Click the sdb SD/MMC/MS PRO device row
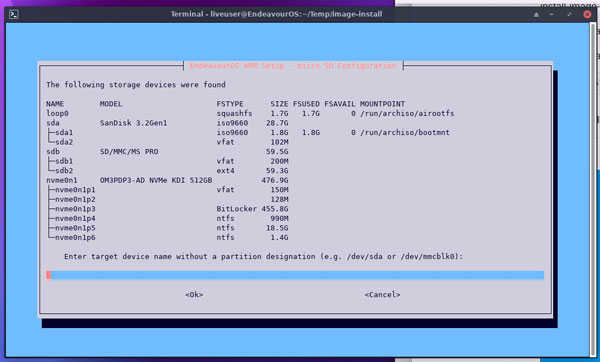The width and height of the screenshot is (600, 362). coord(167,152)
